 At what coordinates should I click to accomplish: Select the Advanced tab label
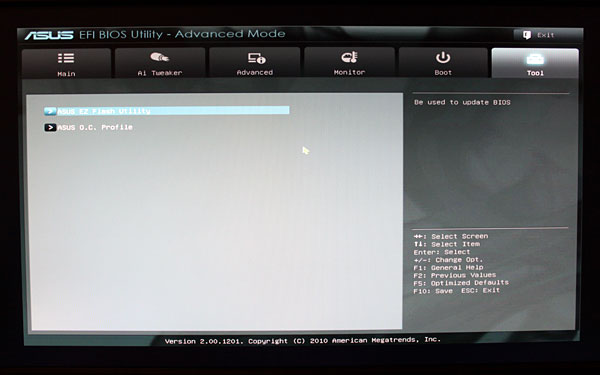pyautogui.click(x=255, y=72)
